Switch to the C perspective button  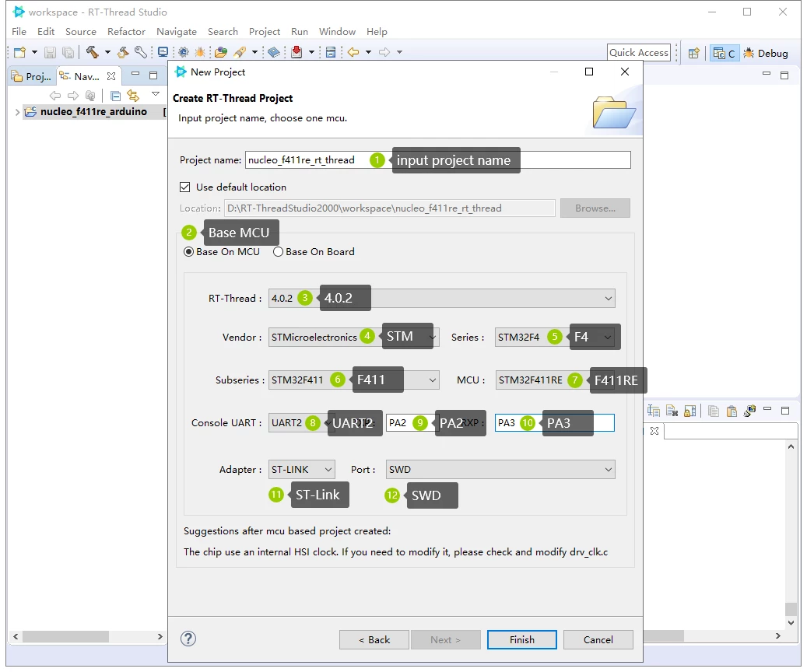[725, 53]
